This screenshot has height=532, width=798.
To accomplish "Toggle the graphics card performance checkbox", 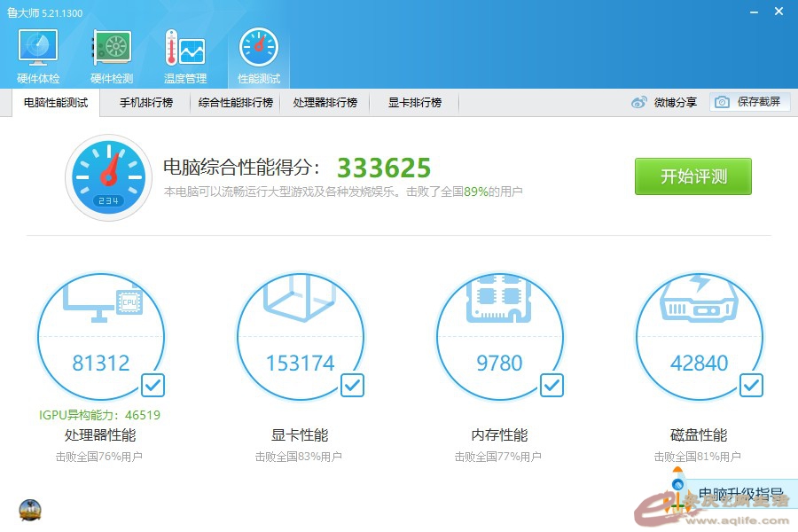I will [352, 385].
